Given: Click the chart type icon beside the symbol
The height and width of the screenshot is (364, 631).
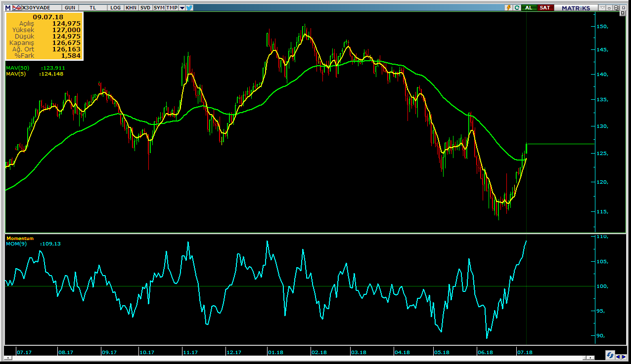Looking at the screenshot, I should point(16,8).
